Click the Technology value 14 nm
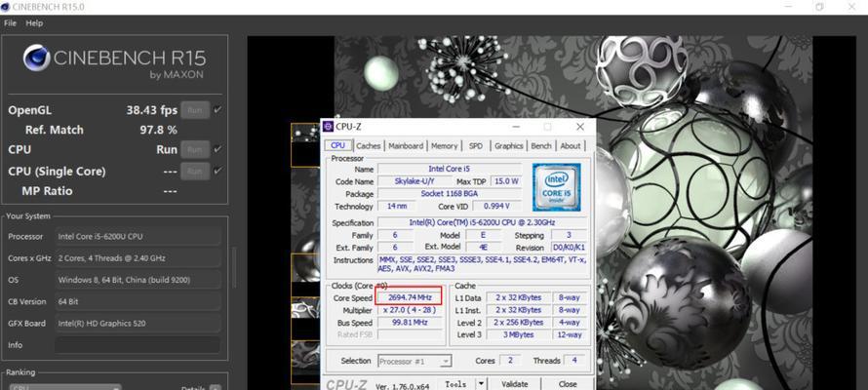The width and height of the screenshot is (868, 390). click(x=398, y=206)
